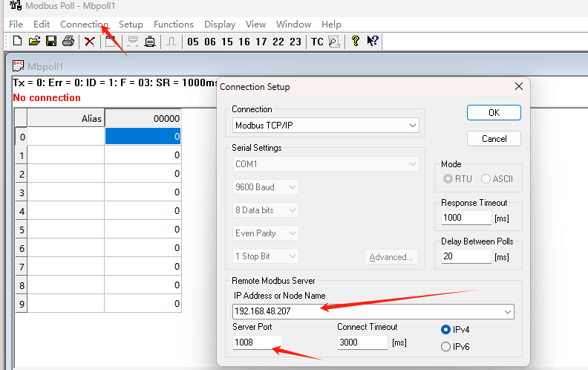The height and width of the screenshot is (370, 588).
Task: Click function 16 toolbar button
Action: [244, 42]
